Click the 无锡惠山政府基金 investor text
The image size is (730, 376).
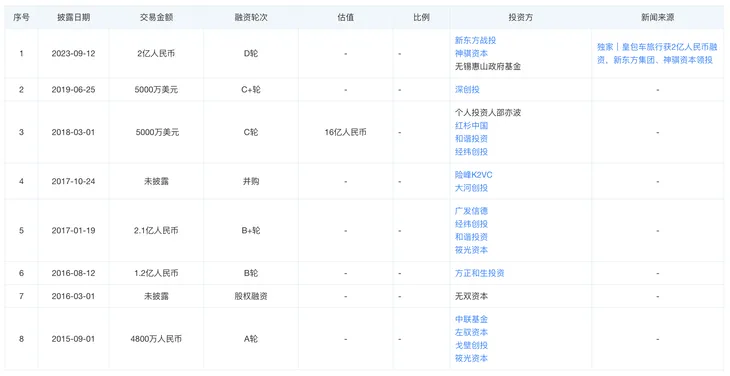[487, 67]
